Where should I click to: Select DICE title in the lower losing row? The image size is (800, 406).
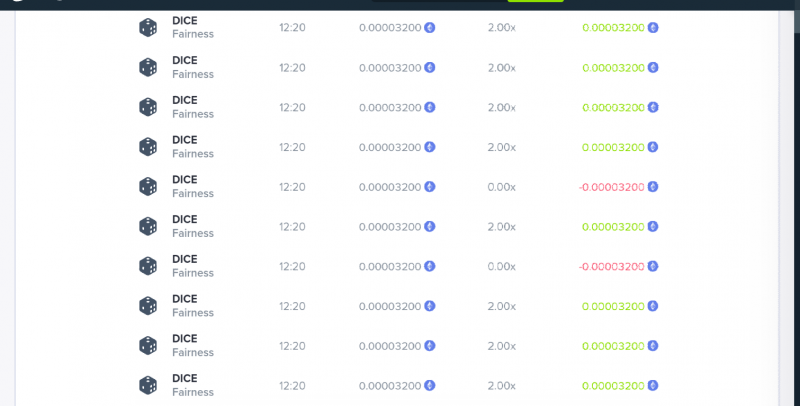click(x=185, y=259)
